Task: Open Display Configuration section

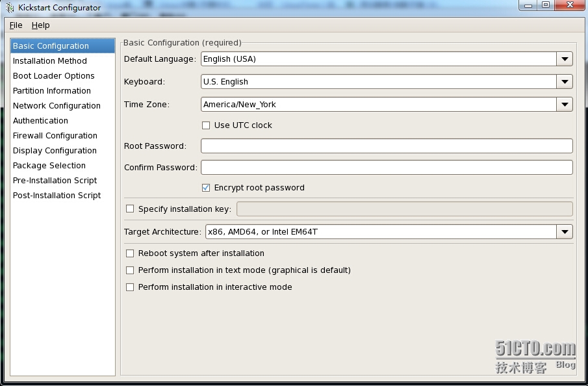Action: pos(62,151)
